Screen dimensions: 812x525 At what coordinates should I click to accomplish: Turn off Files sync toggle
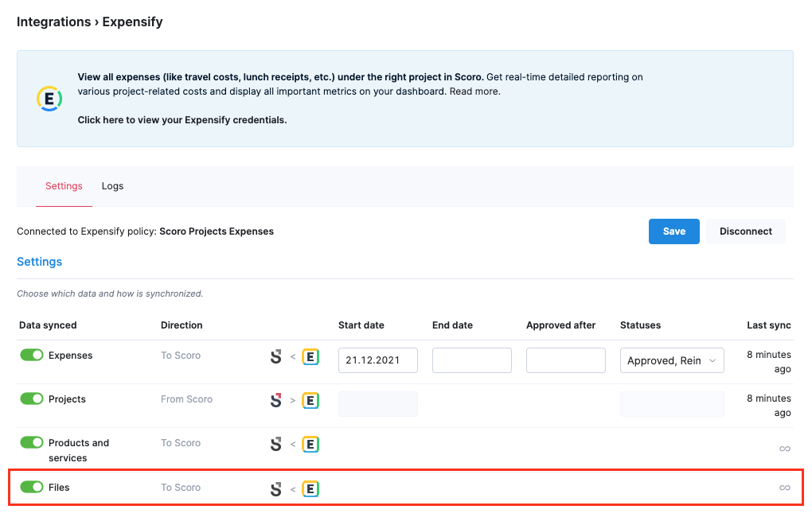coord(32,487)
